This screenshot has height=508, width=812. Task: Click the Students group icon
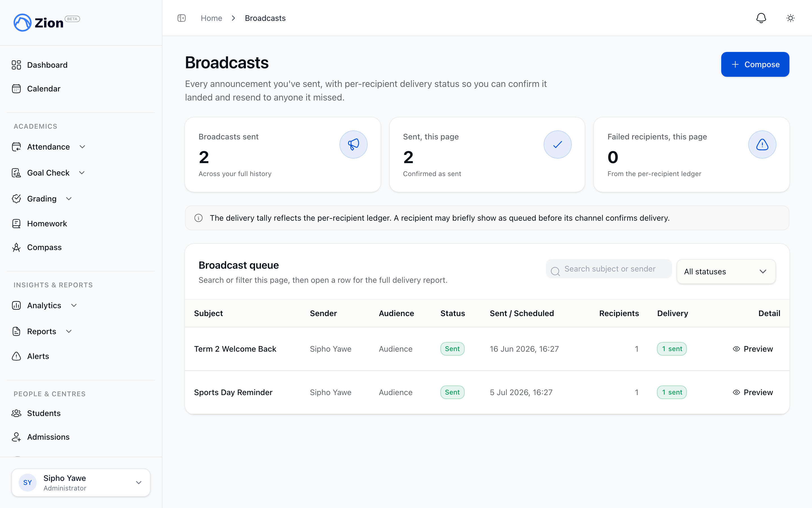[x=16, y=413]
